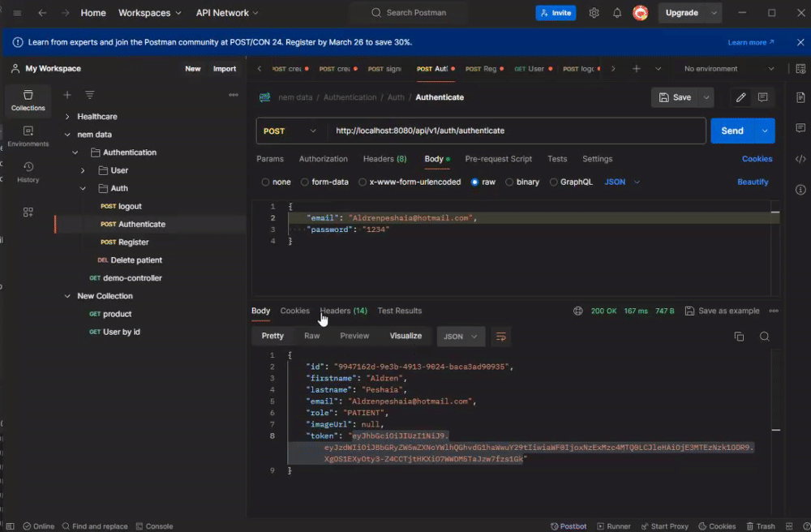Open the History sidebar icon

[28, 171]
